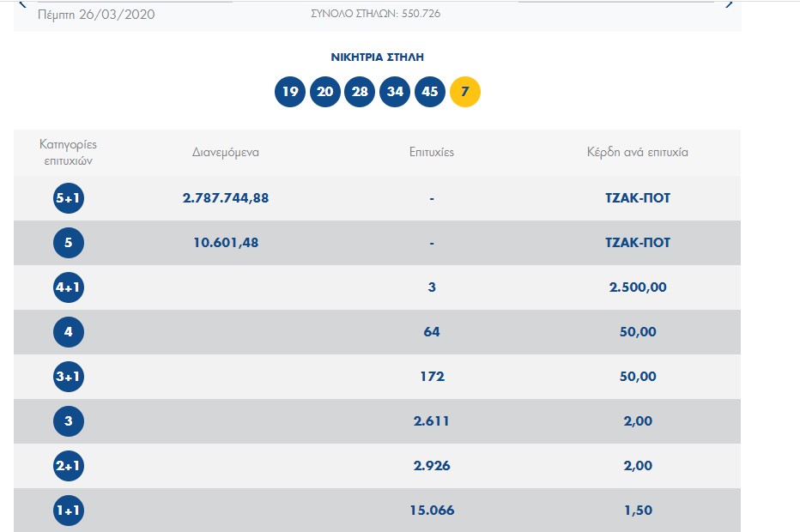This screenshot has width=800, height=532.
Task: Click the blue ball showing 28
Action: pos(361,92)
